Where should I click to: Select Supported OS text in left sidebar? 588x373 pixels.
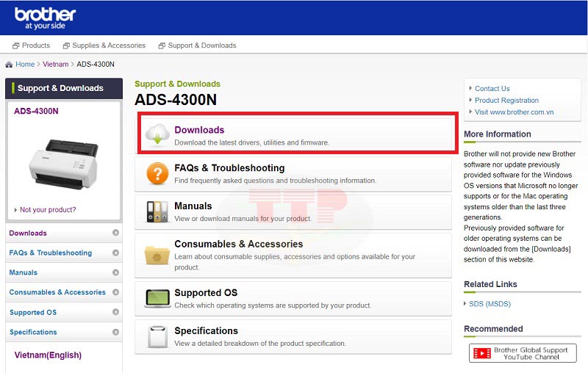(x=33, y=312)
